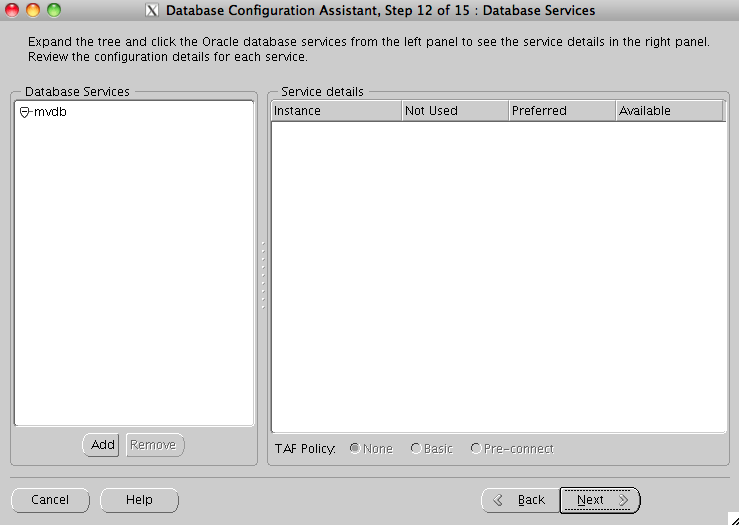
Task: Go Back to the previous step
Action: click(520, 500)
